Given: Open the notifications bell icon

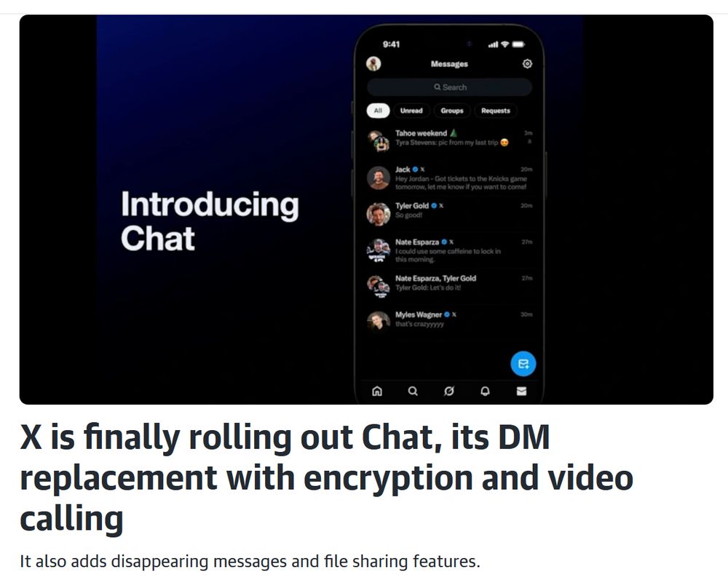Looking at the screenshot, I should point(485,391).
